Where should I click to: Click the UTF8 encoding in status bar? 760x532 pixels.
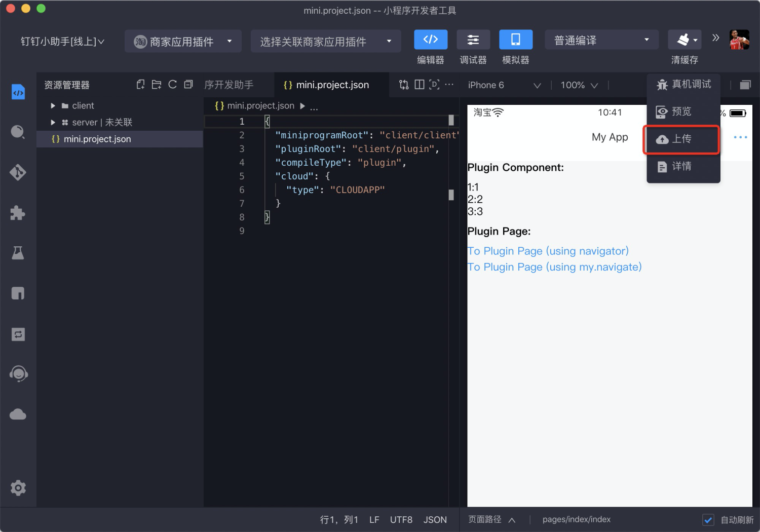point(401,520)
